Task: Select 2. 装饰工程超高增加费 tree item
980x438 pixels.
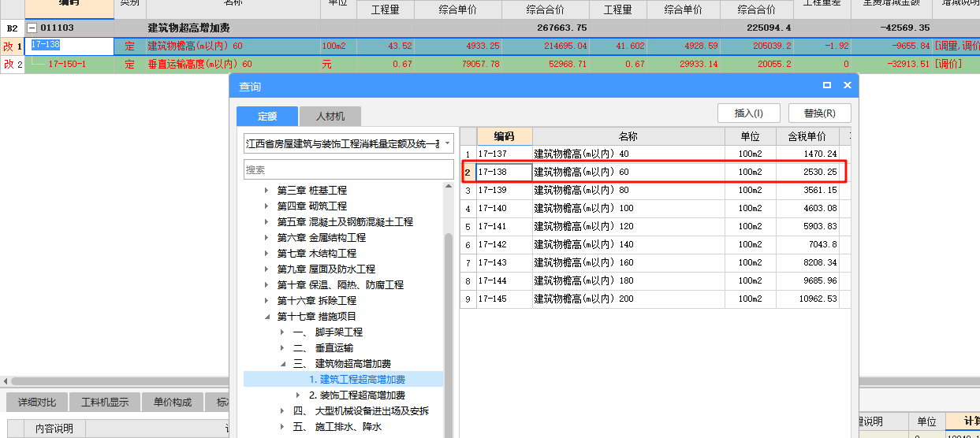Action: (357, 395)
